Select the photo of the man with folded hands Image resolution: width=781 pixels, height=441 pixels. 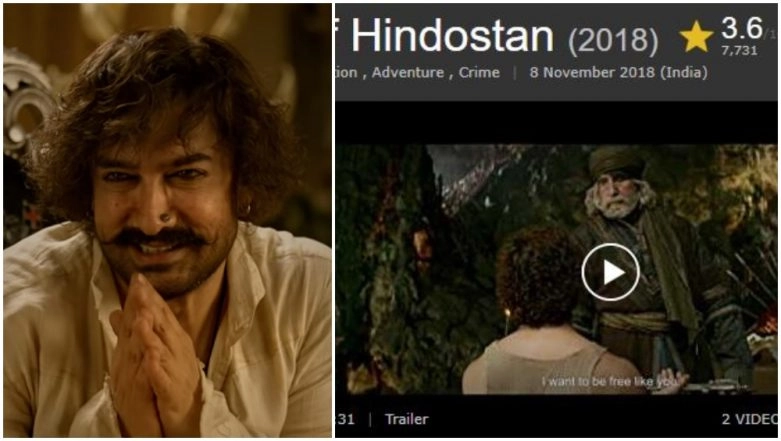click(167, 221)
